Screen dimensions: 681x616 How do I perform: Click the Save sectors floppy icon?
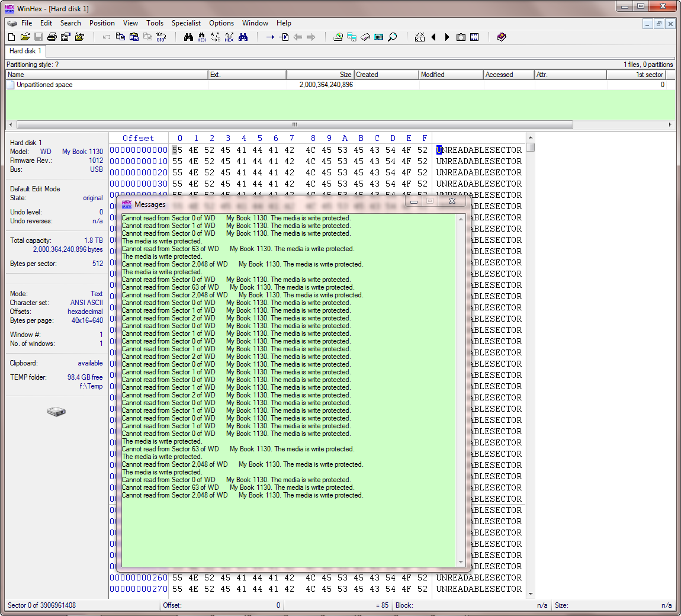click(38, 37)
